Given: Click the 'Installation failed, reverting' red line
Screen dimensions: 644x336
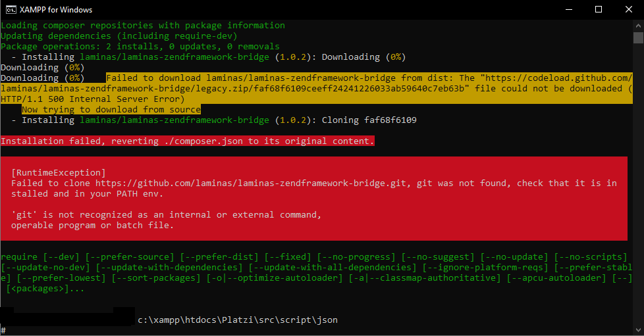Looking at the screenshot, I should pos(187,141).
